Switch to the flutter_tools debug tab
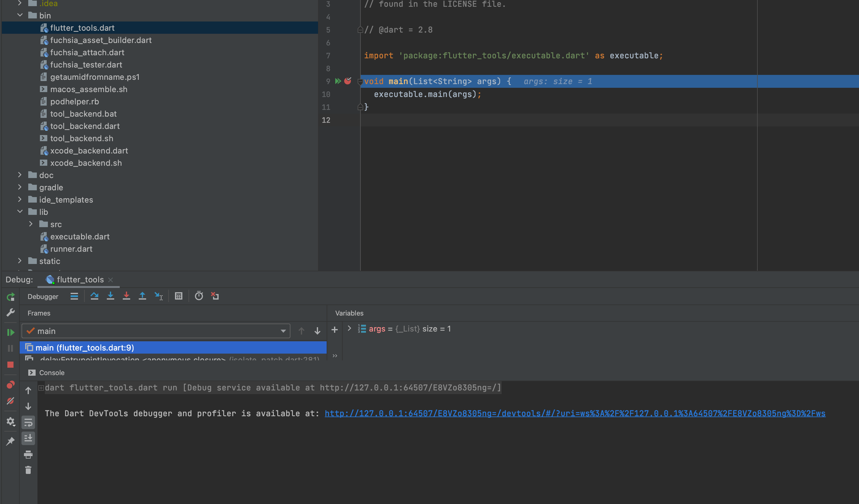Screen dimensions: 859x504 [80, 279]
